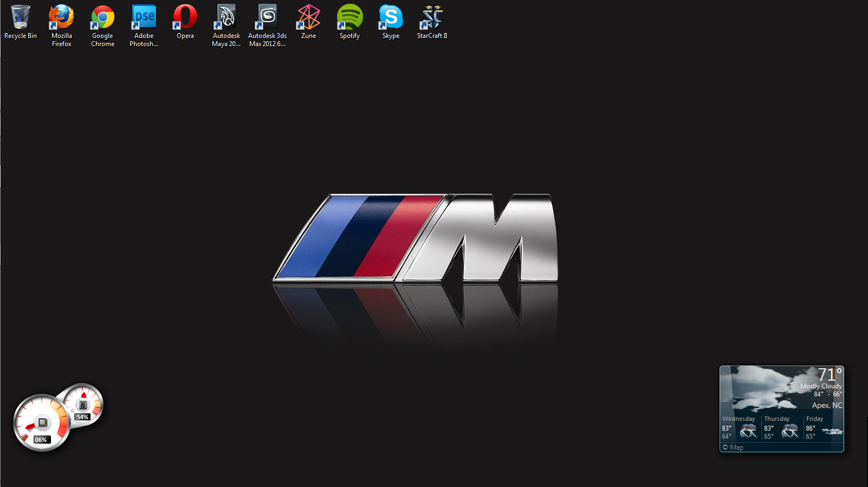Viewport: 868px width, 487px height.
Task: Select the StarCraft II shortcut
Action: [x=432, y=22]
